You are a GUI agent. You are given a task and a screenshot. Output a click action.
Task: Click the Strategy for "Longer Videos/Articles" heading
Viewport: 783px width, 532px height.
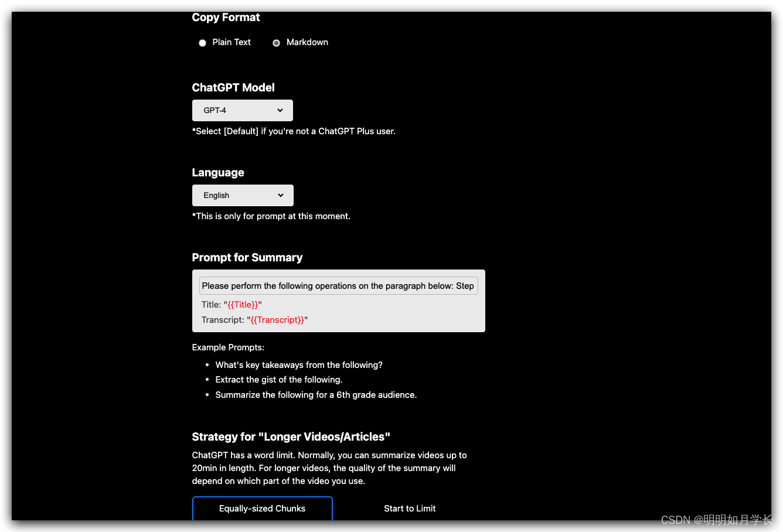coord(291,436)
